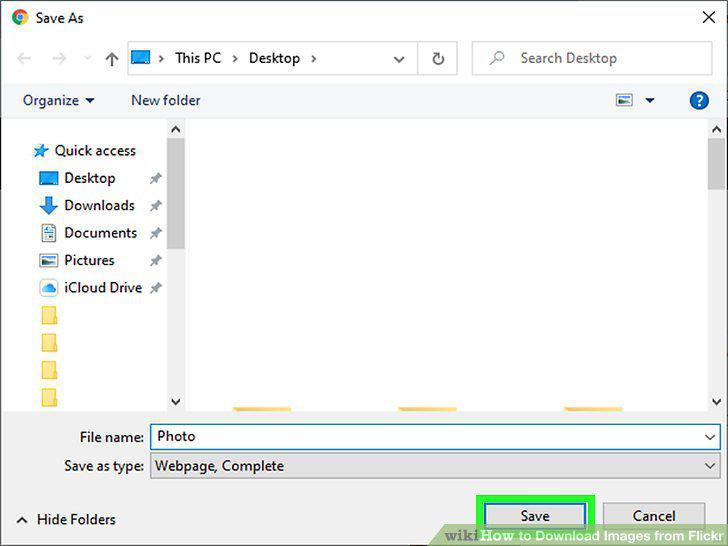Click the Desktop monitor icon in sidebar
Screen dimensions: 728x546
pyautogui.click(x=49, y=178)
